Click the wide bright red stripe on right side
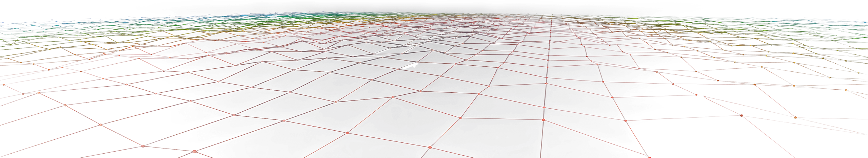868x158 pixels. [814, 105]
